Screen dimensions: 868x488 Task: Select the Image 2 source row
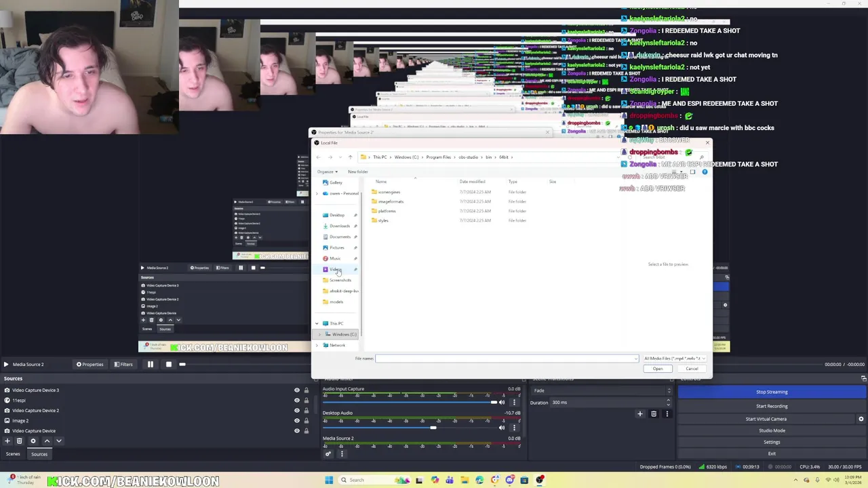[x=146, y=420]
